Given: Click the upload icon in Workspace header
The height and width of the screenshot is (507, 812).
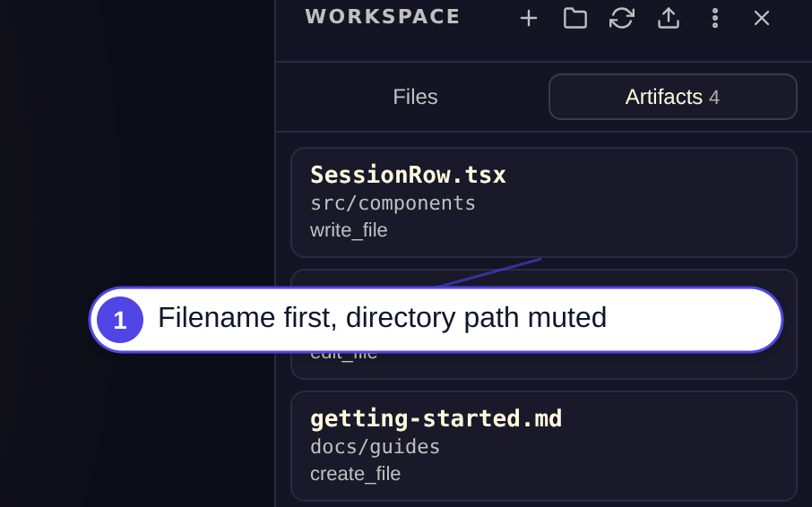Looking at the screenshot, I should coord(668,19).
